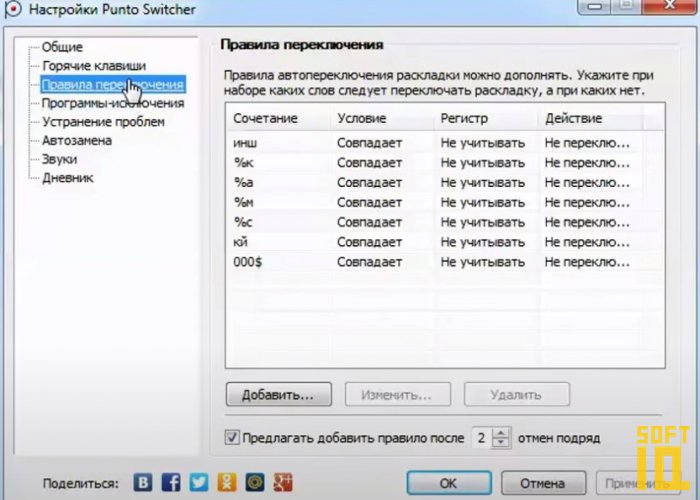Toggle 'Предлагать добавить правило после' checkbox
The image size is (700, 500).
tap(232, 437)
